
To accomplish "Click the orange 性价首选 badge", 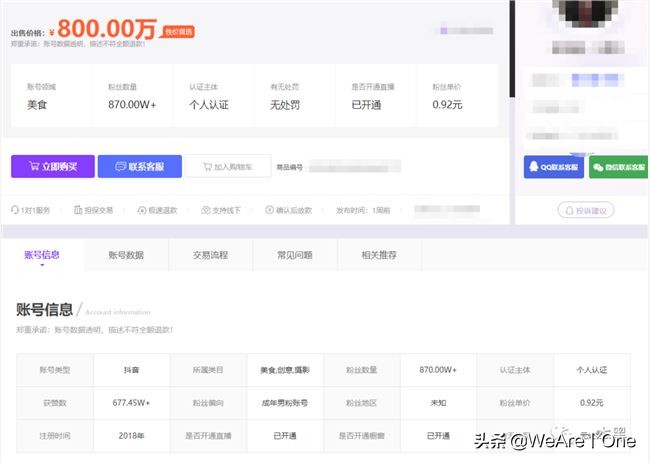I will click(x=178, y=32).
